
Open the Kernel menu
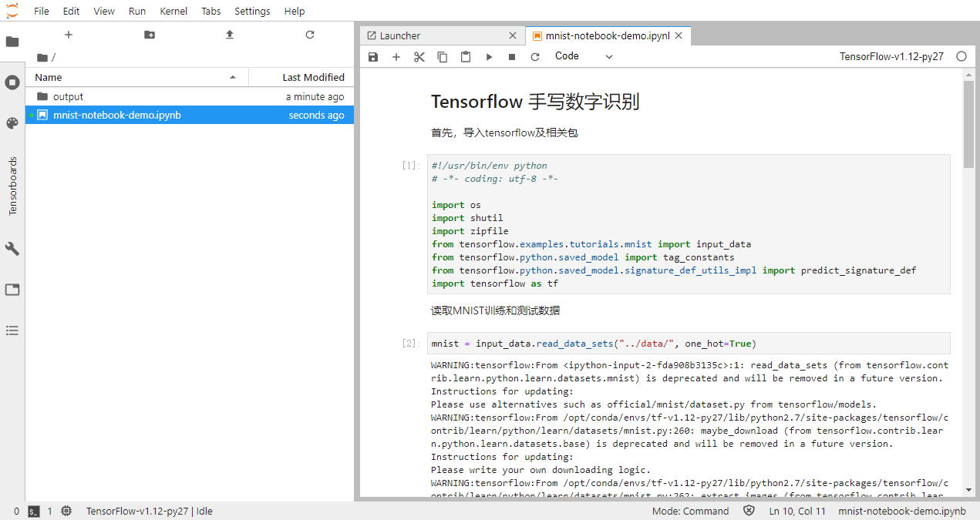pos(173,11)
